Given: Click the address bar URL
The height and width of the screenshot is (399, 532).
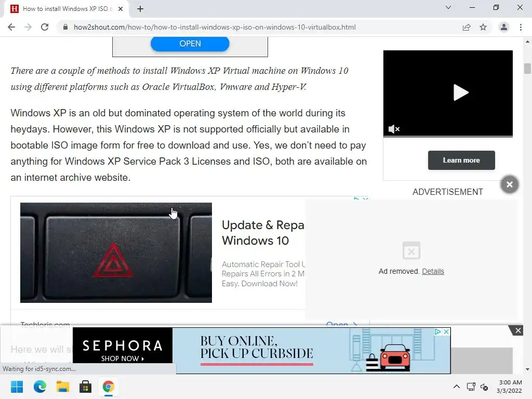Looking at the screenshot, I should (x=215, y=27).
